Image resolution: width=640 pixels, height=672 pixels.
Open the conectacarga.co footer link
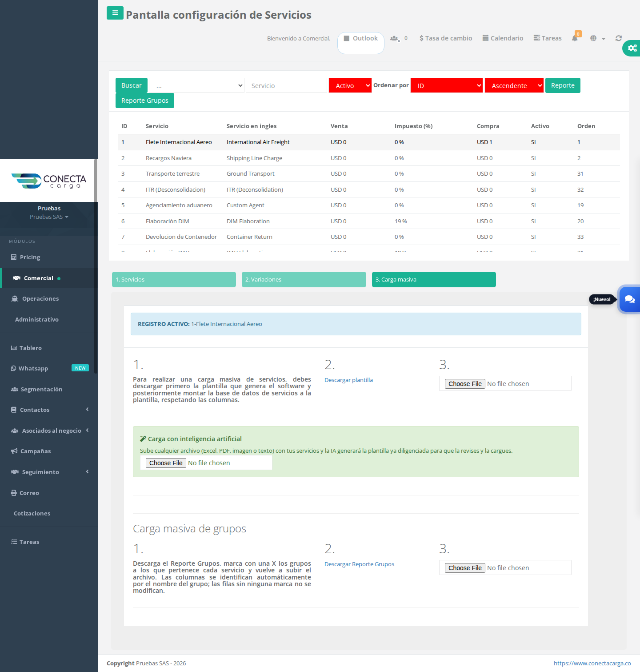click(592, 663)
